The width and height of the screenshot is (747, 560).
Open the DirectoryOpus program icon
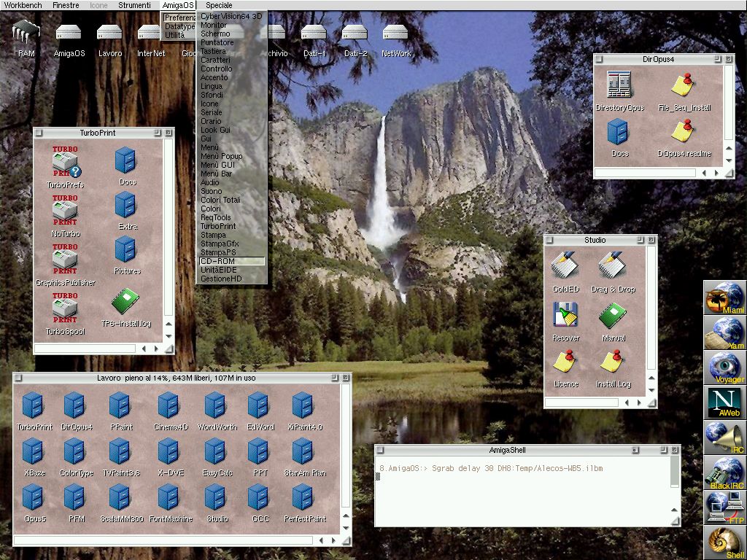619,87
